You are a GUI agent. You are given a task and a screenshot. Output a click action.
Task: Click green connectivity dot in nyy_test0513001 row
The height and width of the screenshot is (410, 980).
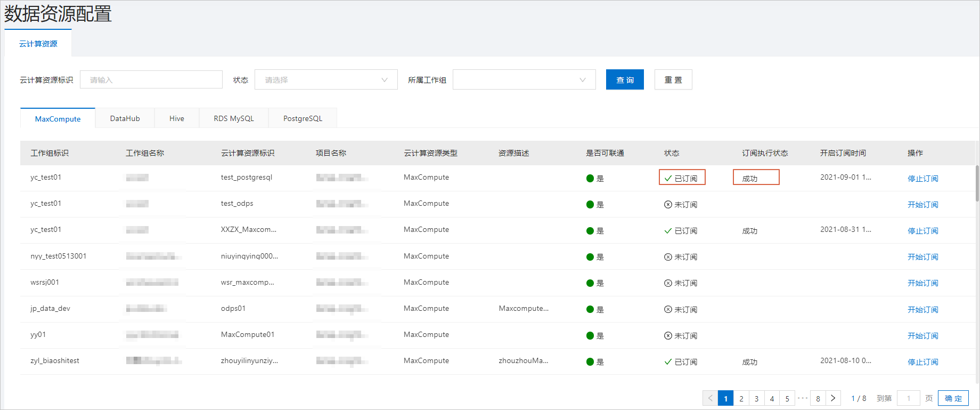point(590,257)
